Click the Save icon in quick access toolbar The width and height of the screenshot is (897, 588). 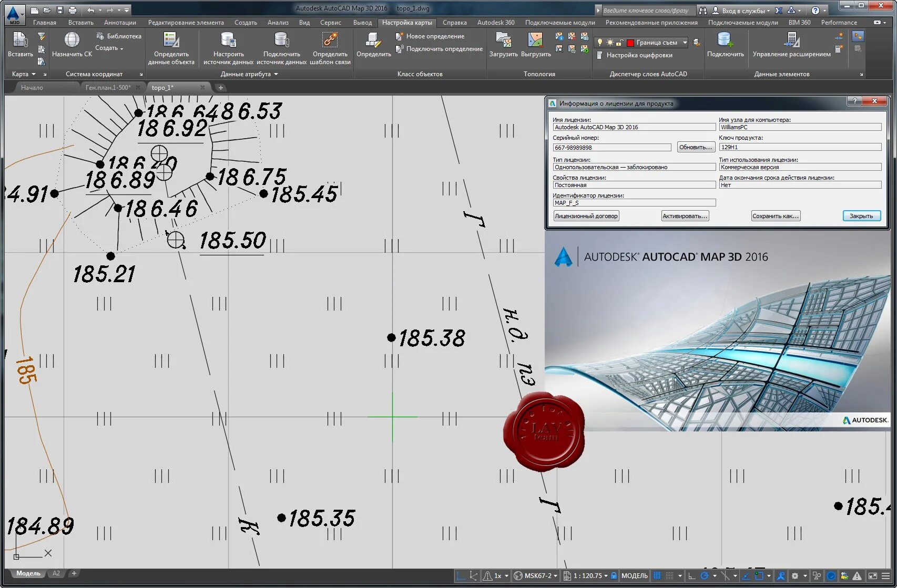click(x=59, y=10)
